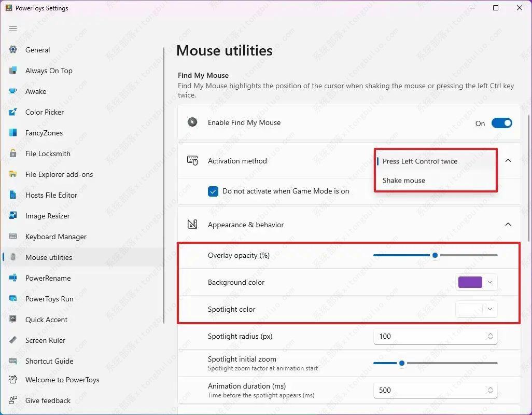Click the FancyZones sidebar icon
Image resolution: width=532 pixels, height=415 pixels.
[x=13, y=133]
